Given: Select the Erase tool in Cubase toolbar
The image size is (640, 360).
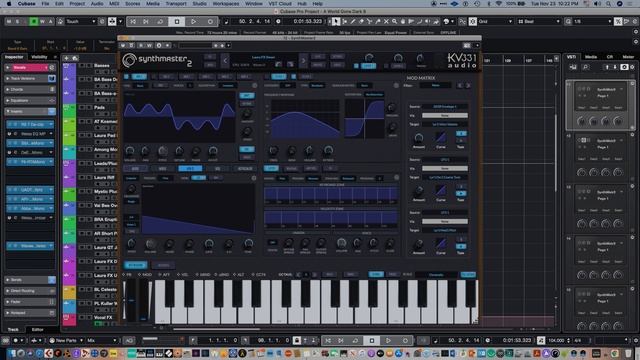Looking at the screenshot, I should pos(361,21).
